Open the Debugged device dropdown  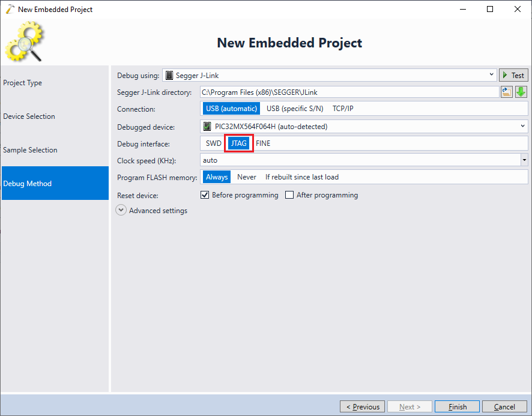[522, 126]
